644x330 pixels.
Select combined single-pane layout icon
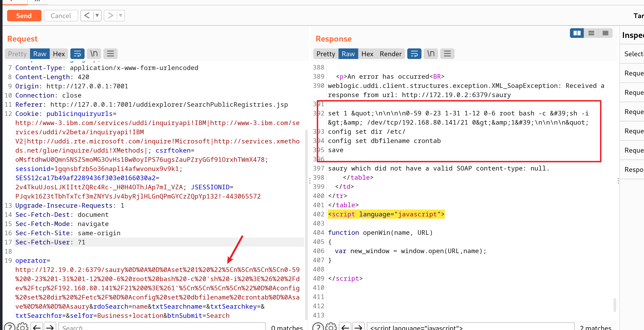[x=605, y=33]
